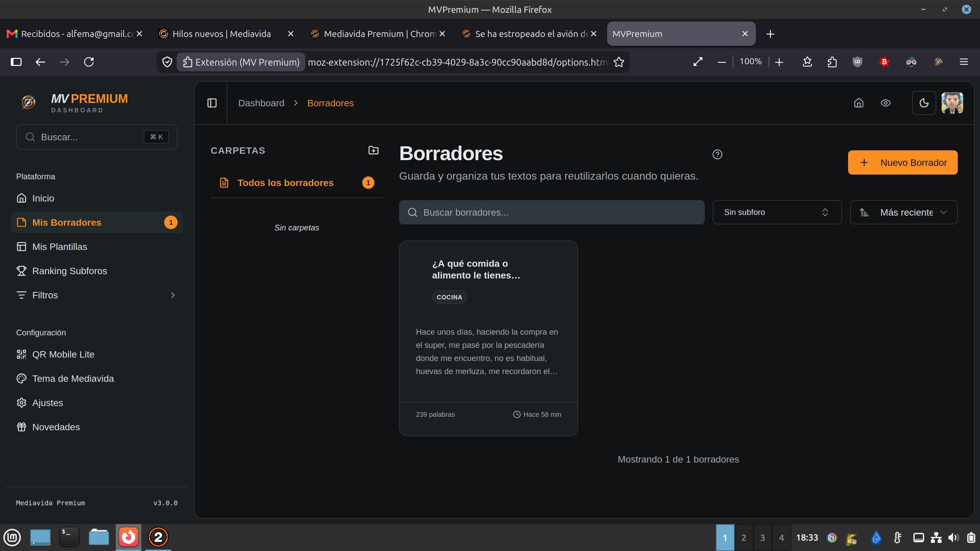980x551 pixels.
Task: Switch to the avión estropeado tab
Action: [529, 34]
